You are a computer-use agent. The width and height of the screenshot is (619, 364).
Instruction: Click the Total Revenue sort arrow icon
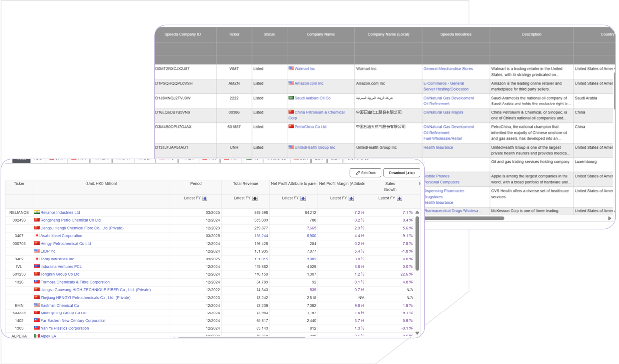point(255,198)
